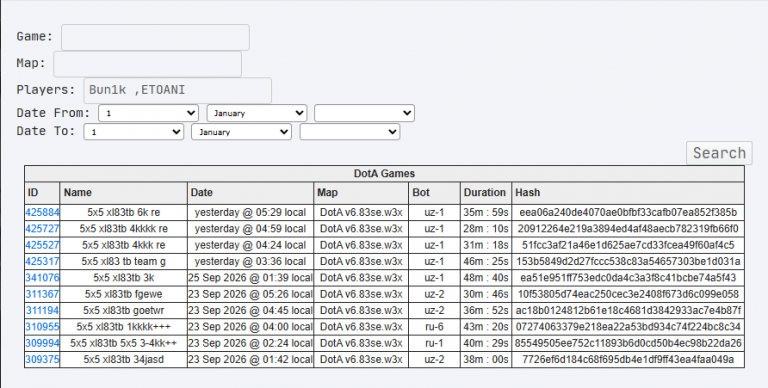Click duration '35m : 59s'
Screen dimensions: 768x388
coord(486,213)
